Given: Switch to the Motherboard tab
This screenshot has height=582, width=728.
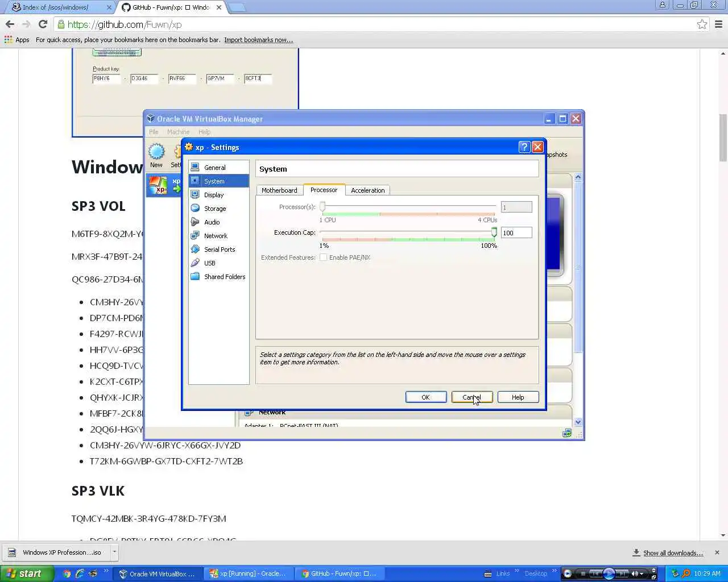Looking at the screenshot, I should [x=279, y=190].
